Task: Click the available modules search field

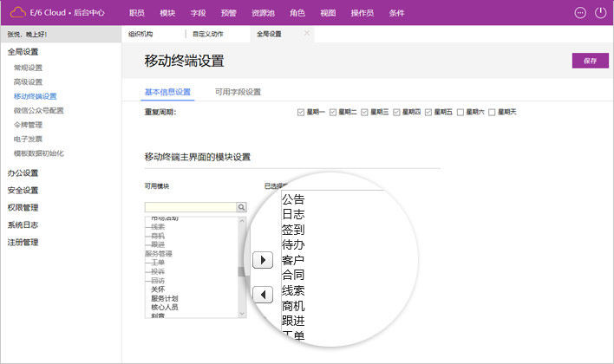Action: pyautogui.click(x=190, y=207)
